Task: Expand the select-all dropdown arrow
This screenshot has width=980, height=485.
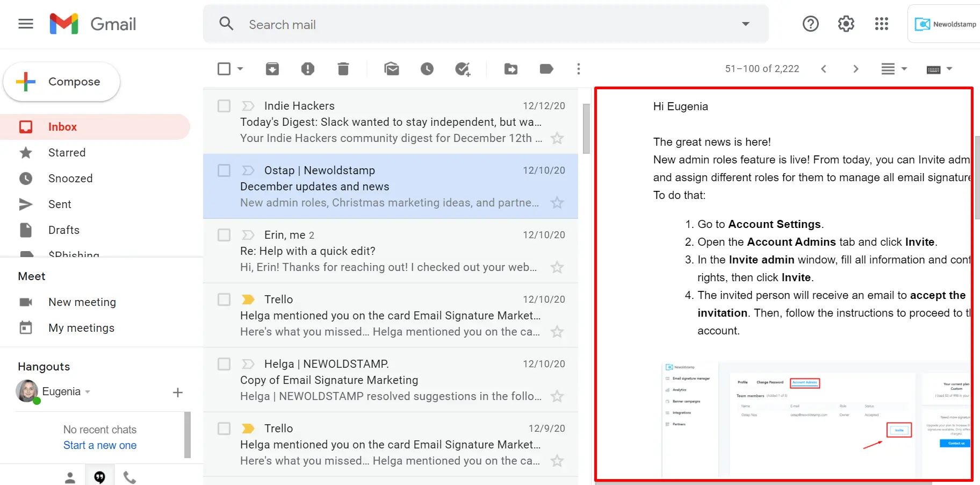Action: pyautogui.click(x=240, y=69)
